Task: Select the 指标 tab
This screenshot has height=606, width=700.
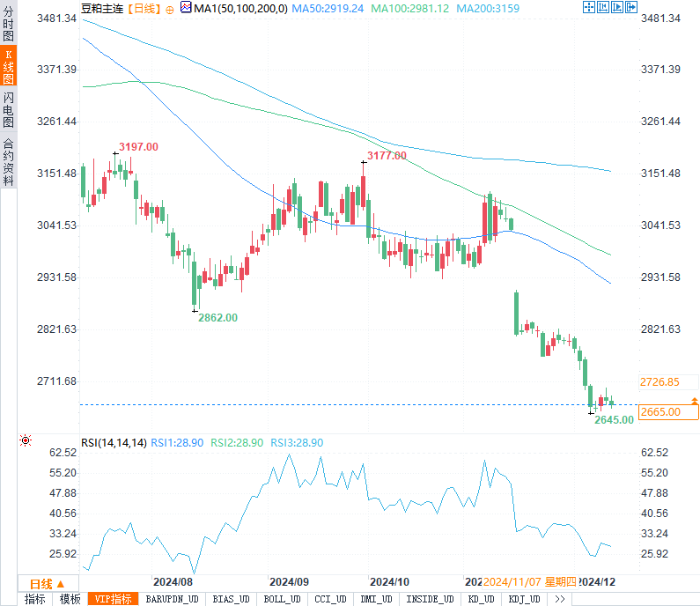Action: pos(35,599)
